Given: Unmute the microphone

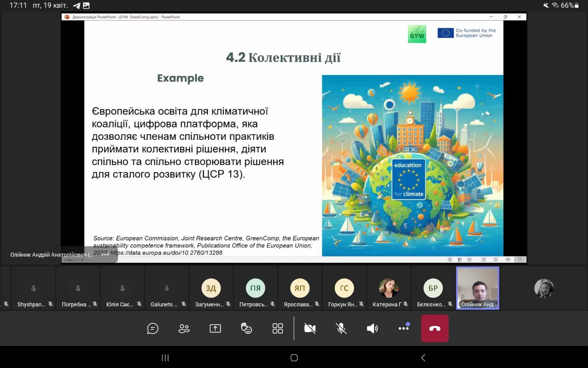Looking at the screenshot, I should pyautogui.click(x=341, y=328).
